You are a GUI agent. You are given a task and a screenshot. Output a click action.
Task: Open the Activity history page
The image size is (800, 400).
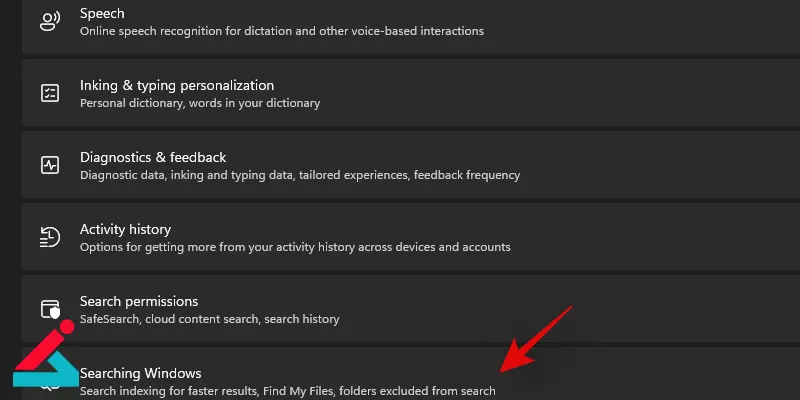[x=126, y=230]
